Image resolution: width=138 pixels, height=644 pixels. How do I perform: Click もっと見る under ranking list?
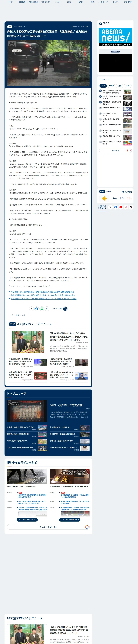tap(115, 150)
